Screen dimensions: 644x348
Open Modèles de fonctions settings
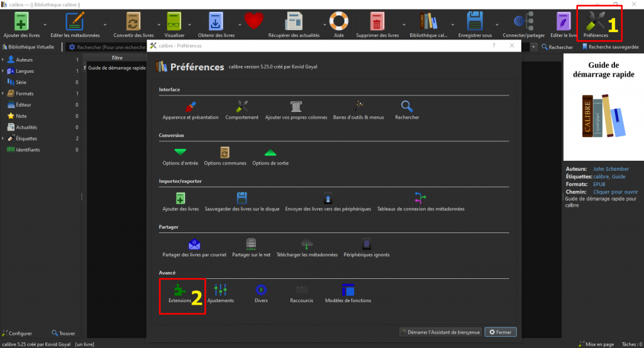click(348, 294)
